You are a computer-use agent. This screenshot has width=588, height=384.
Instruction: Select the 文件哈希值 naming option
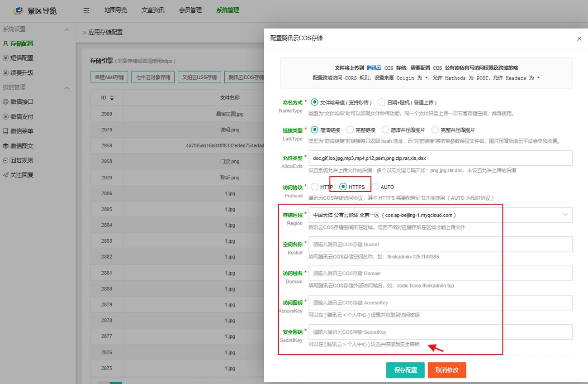click(x=315, y=102)
